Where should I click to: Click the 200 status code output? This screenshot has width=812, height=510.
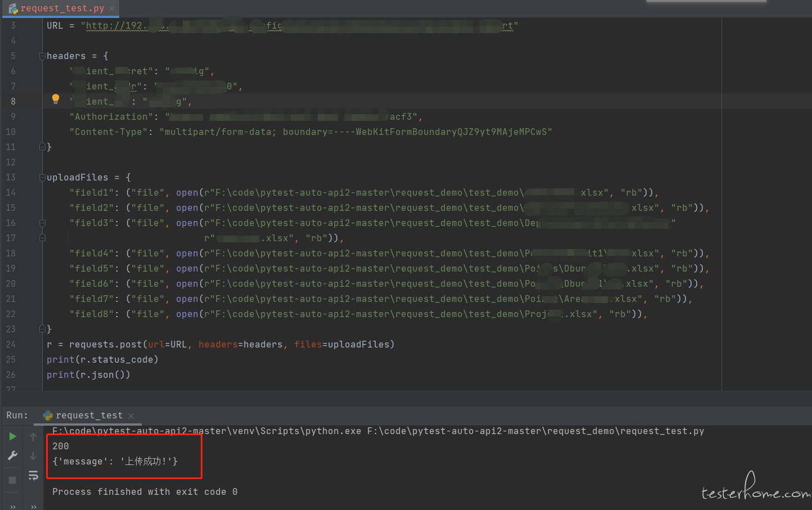tap(61, 446)
